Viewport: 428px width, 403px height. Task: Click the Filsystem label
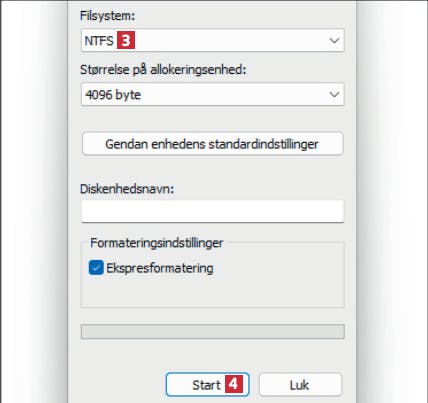pyautogui.click(x=107, y=16)
